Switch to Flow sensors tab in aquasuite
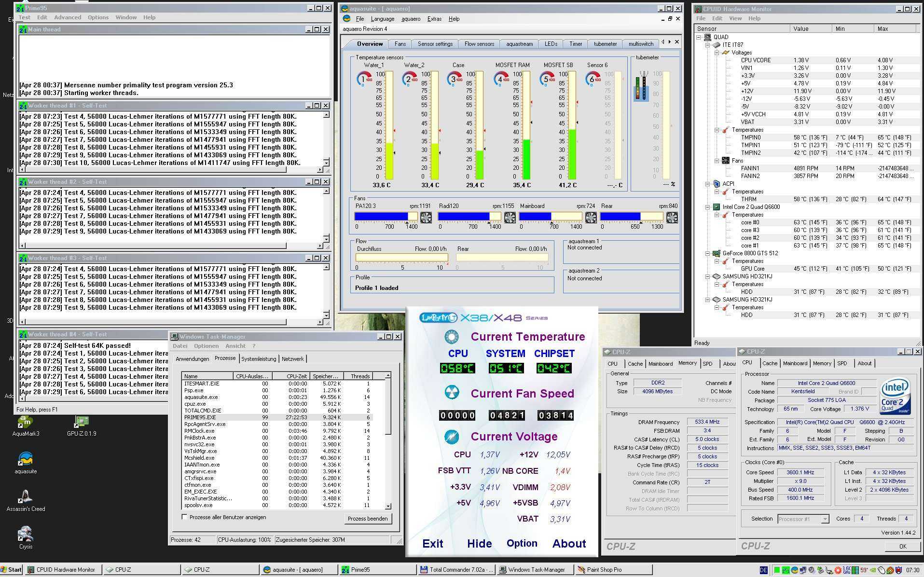Viewport: 924px width, 577px height. pyautogui.click(x=479, y=44)
